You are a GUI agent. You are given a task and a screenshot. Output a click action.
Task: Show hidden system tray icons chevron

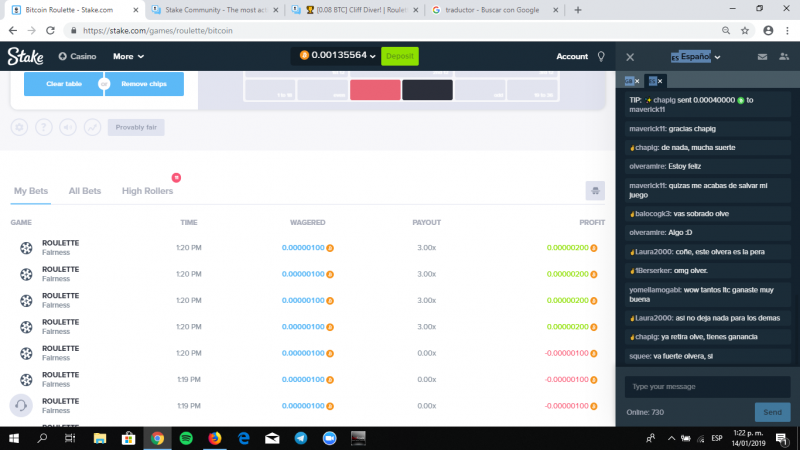click(x=671, y=438)
